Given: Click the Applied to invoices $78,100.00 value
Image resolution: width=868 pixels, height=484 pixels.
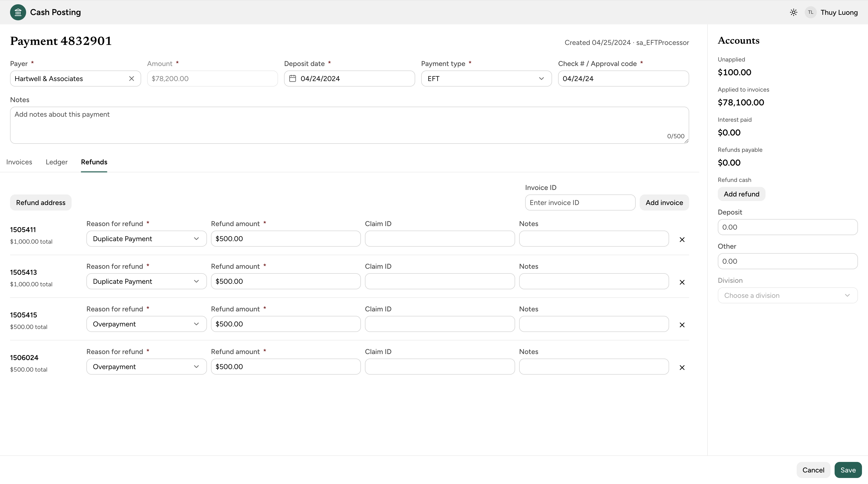Looking at the screenshot, I should click(x=741, y=103).
